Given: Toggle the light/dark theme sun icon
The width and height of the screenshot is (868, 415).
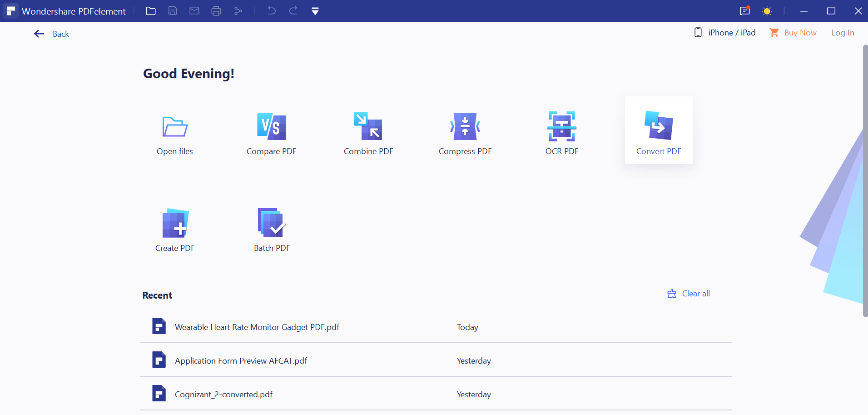Looking at the screenshot, I should [x=767, y=11].
